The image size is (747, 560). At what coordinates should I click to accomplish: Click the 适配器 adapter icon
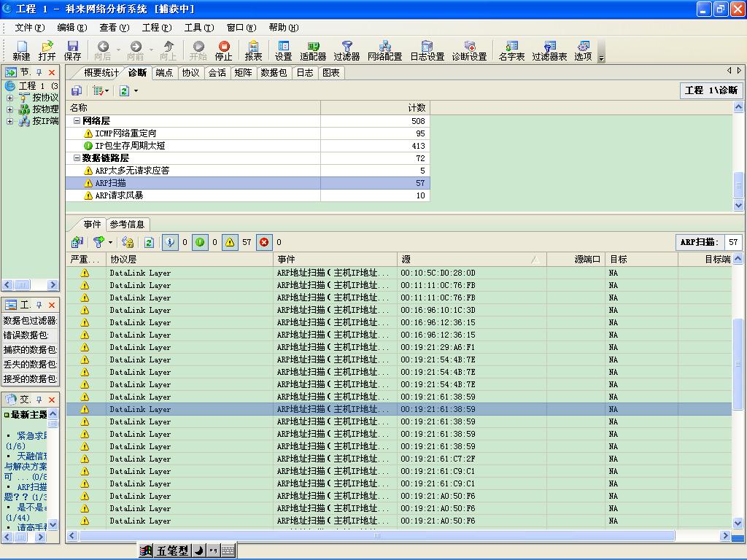[x=313, y=50]
